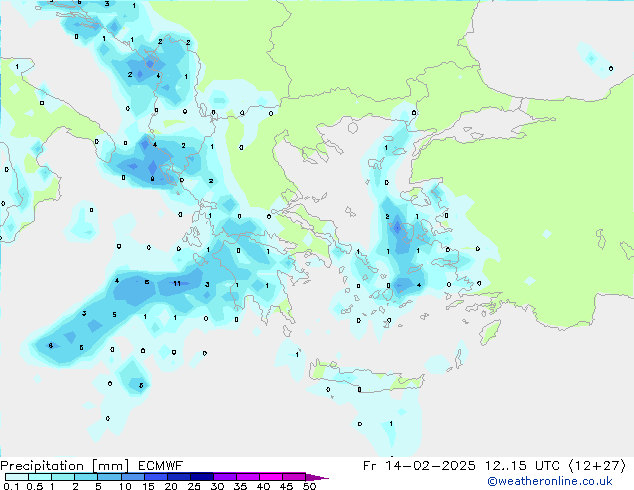634x490 pixels.
Task: Pick the legend swatch between 10 and 15
Action: coord(132,477)
